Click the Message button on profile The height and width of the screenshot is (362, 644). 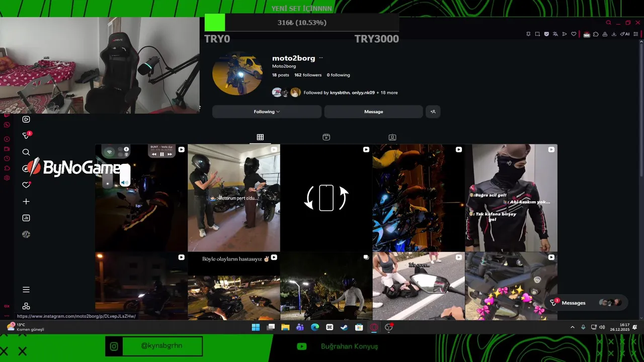click(x=373, y=112)
